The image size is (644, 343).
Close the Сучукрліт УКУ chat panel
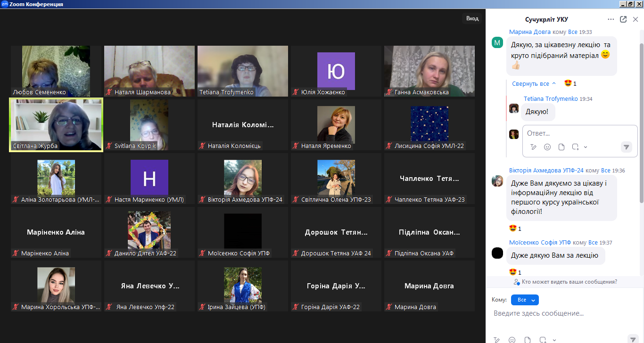click(x=636, y=19)
